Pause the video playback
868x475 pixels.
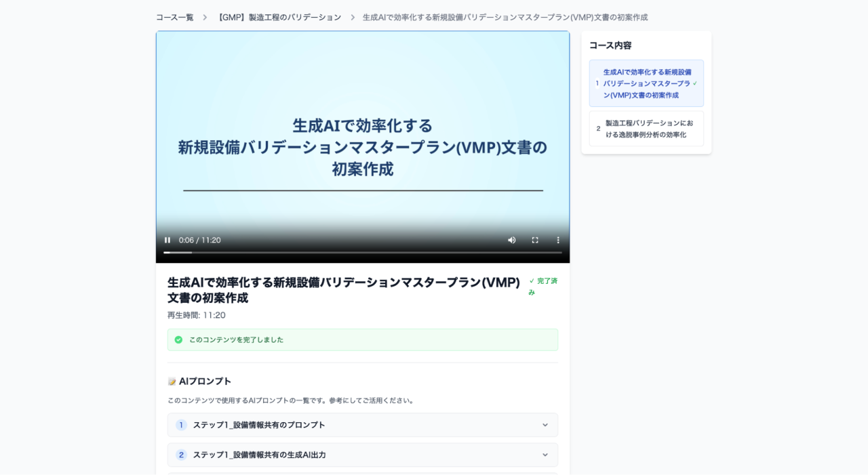click(x=167, y=240)
